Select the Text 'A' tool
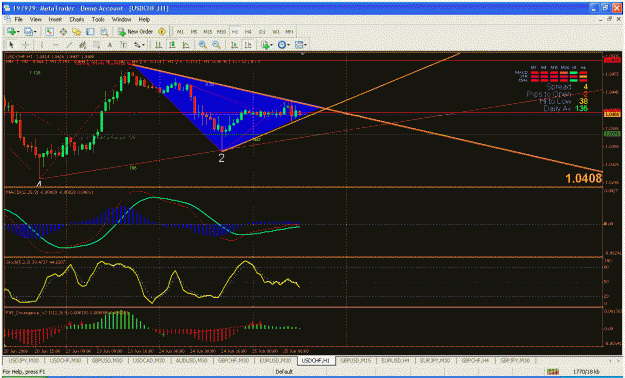The width and height of the screenshot is (625, 378). [110, 45]
